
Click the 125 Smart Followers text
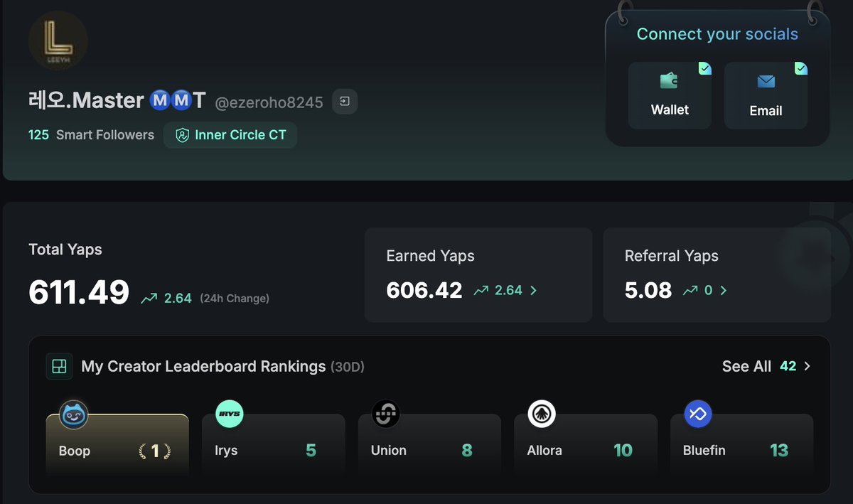[x=91, y=135]
